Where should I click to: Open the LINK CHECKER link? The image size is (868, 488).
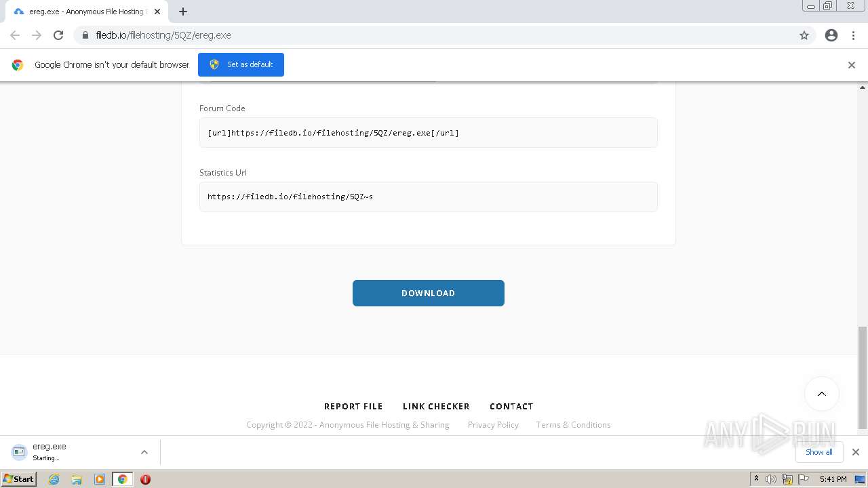tap(436, 406)
